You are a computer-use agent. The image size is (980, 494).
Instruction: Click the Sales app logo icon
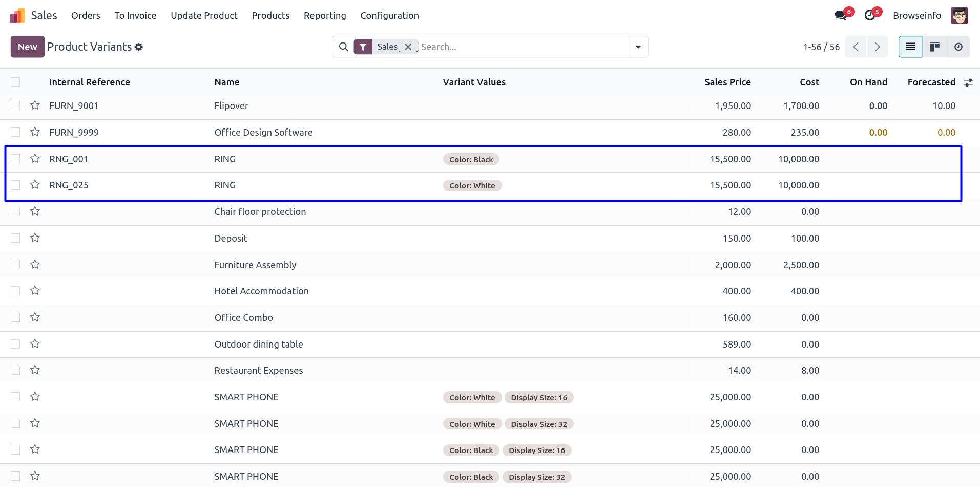pyautogui.click(x=17, y=16)
